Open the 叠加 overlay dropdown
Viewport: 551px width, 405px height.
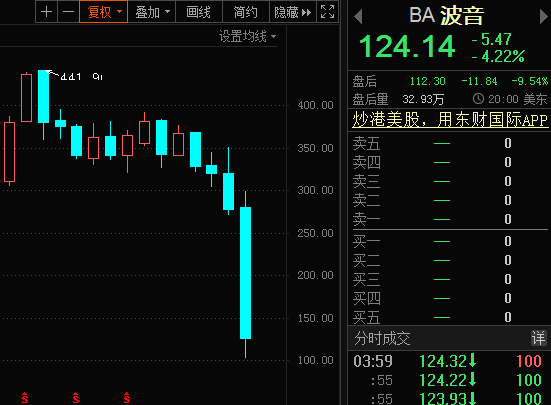tap(152, 12)
